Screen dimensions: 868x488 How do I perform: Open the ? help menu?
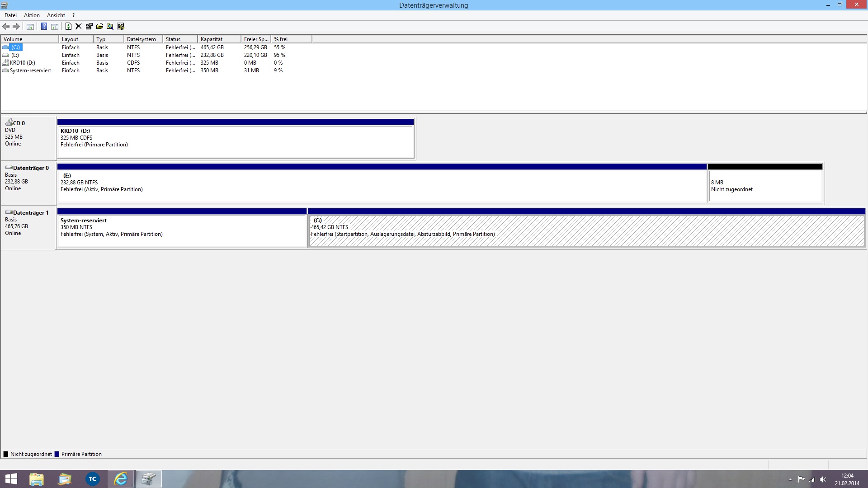point(73,15)
